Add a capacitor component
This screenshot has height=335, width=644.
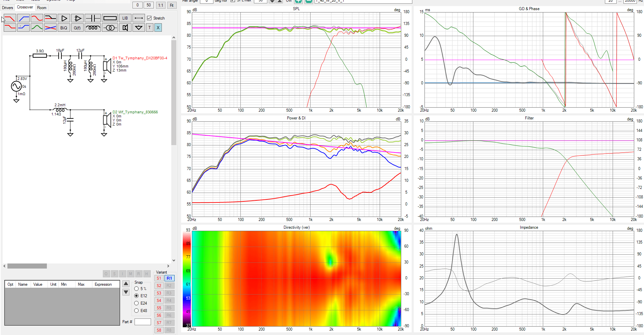point(92,18)
